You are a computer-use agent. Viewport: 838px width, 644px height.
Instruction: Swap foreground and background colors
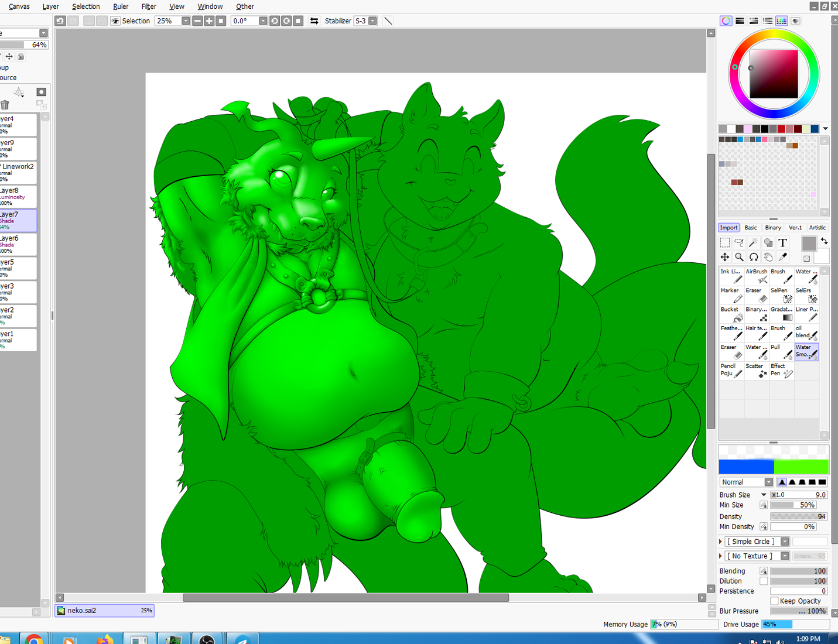[x=824, y=241]
